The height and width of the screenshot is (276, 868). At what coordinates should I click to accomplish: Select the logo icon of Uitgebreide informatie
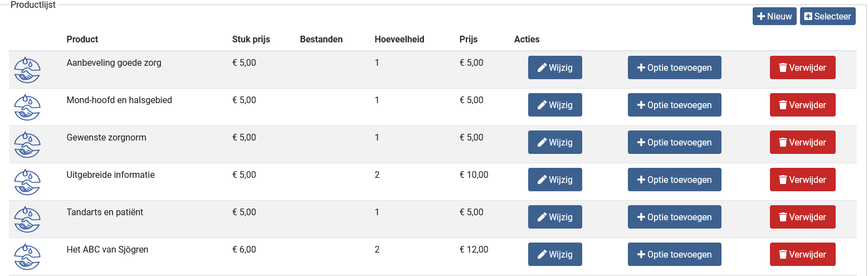tap(27, 182)
